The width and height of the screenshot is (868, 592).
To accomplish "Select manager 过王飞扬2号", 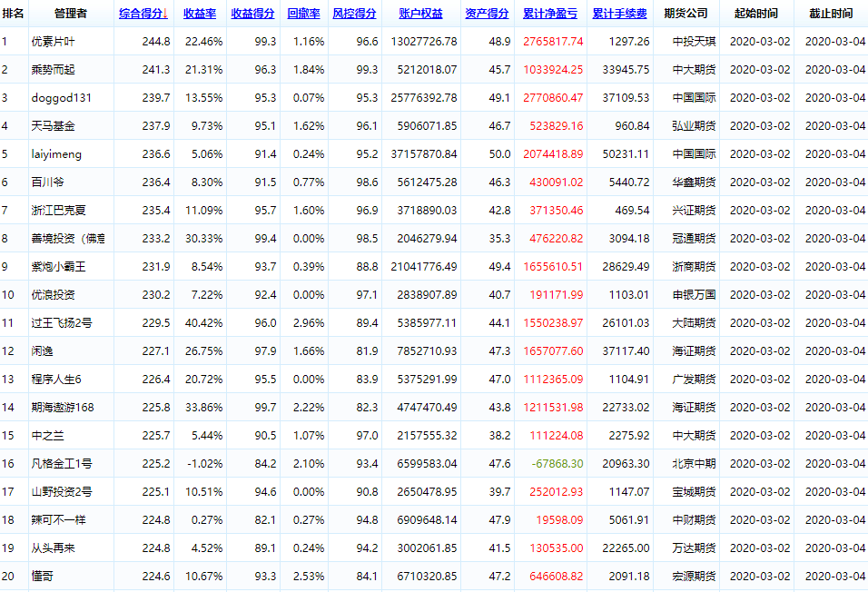I will coord(62,323).
